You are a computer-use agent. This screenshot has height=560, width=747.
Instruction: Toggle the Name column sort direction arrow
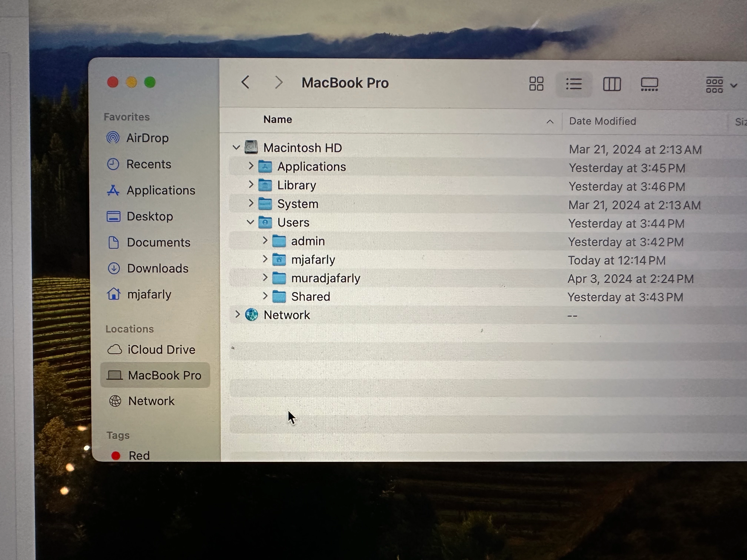(x=550, y=121)
